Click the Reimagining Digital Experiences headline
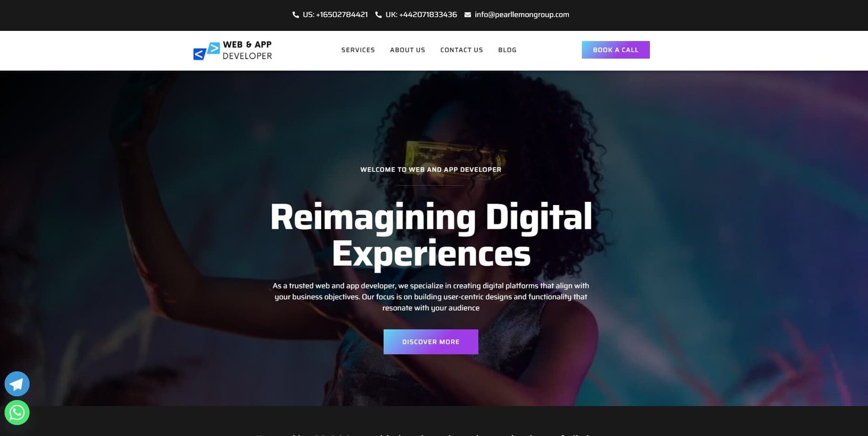This screenshot has width=868, height=436. click(x=431, y=235)
